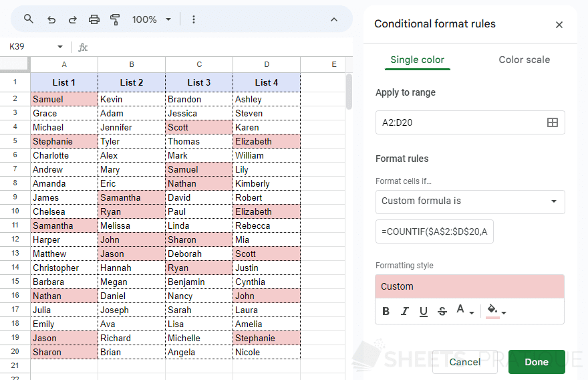Activate the paint format tool

click(x=115, y=19)
